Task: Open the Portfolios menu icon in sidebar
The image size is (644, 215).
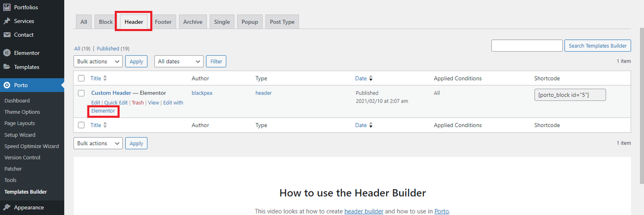Action: pos(7,8)
